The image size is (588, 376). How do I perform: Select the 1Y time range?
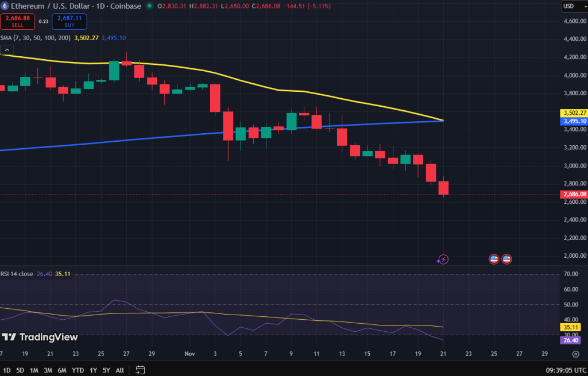[94, 370]
